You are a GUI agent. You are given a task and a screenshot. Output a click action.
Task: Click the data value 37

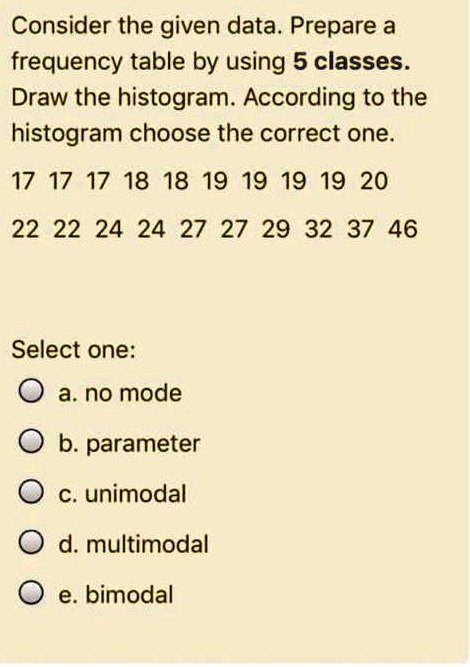pyautogui.click(x=361, y=229)
